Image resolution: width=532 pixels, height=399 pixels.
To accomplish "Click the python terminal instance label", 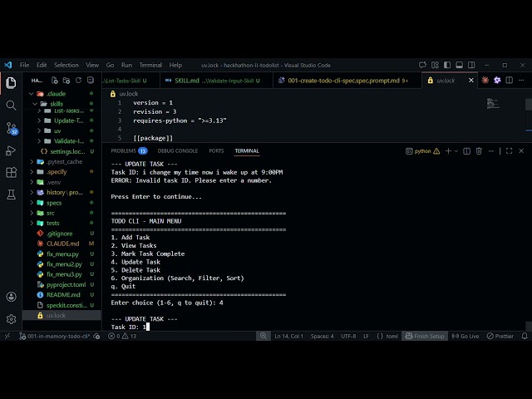I will pos(422,151).
